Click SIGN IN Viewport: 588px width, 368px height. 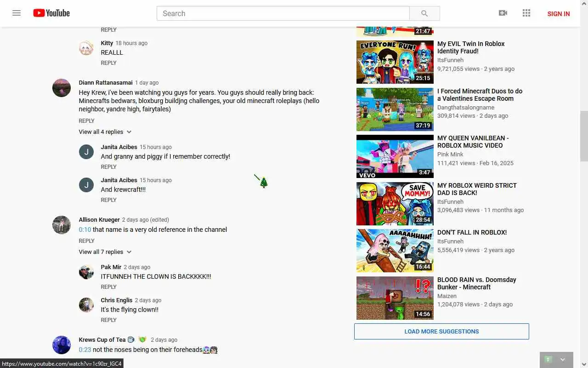tap(559, 14)
